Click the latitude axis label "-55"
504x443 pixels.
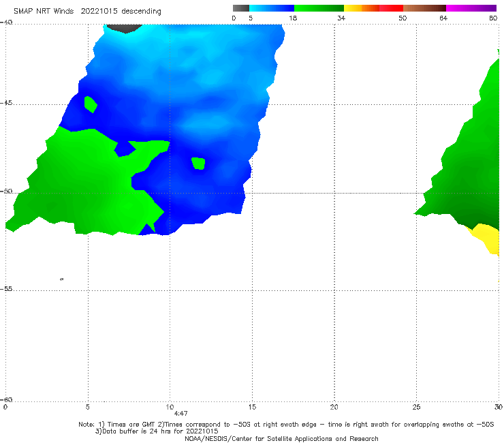click(x=6, y=289)
